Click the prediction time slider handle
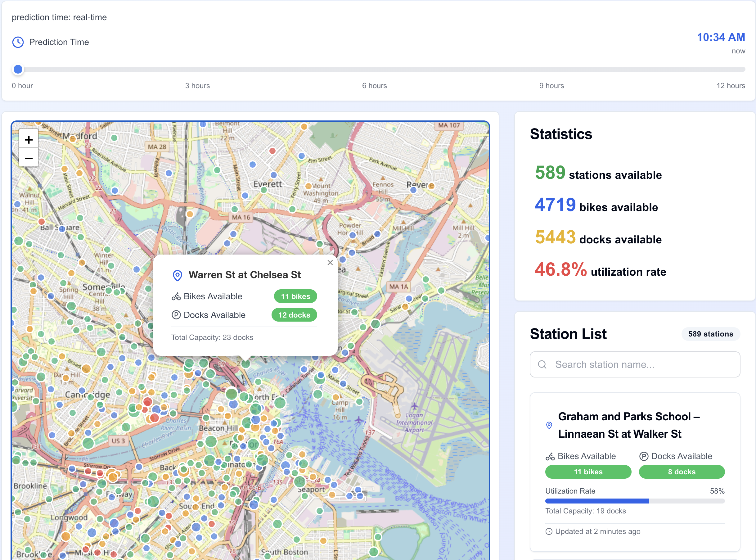756x560 pixels. tap(18, 69)
